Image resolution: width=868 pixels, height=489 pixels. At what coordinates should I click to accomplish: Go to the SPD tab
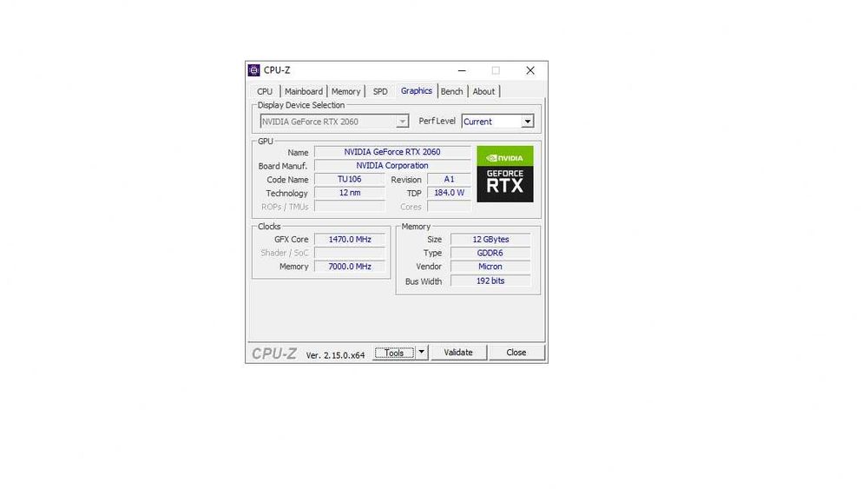tap(380, 91)
